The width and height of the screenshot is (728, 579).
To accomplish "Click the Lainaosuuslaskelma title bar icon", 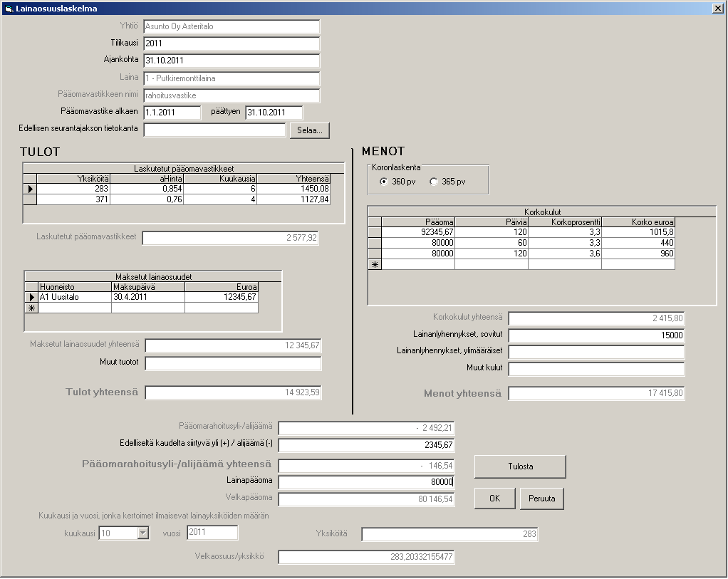I will pos(9,9).
